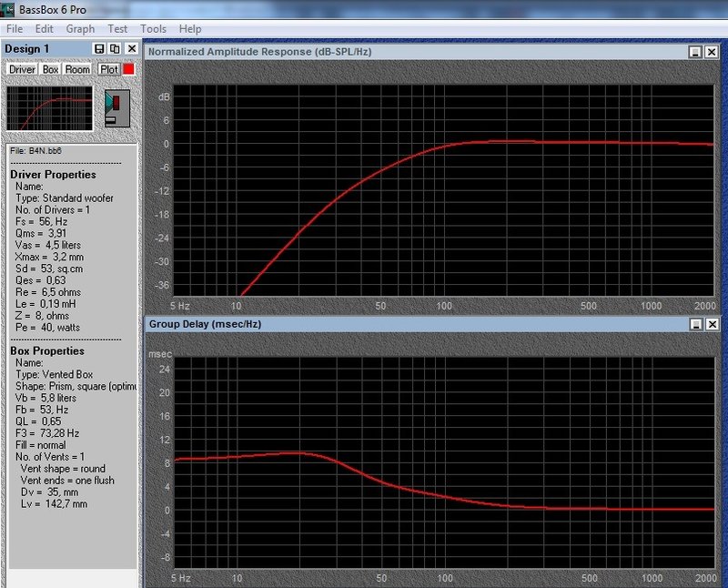The height and width of the screenshot is (588, 728).
Task: Open the Tools menu
Action: tap(153, 29)
